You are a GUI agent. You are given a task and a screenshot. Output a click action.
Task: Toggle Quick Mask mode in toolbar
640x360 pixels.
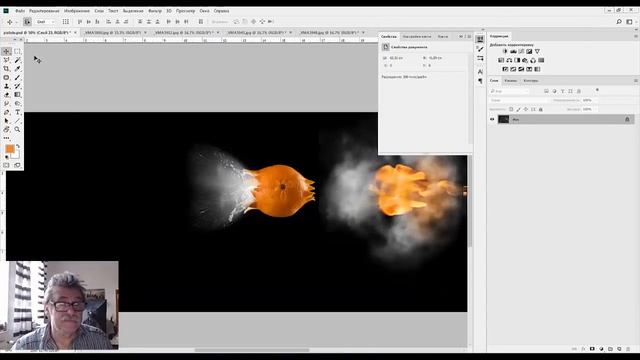[x=7, y=165]
